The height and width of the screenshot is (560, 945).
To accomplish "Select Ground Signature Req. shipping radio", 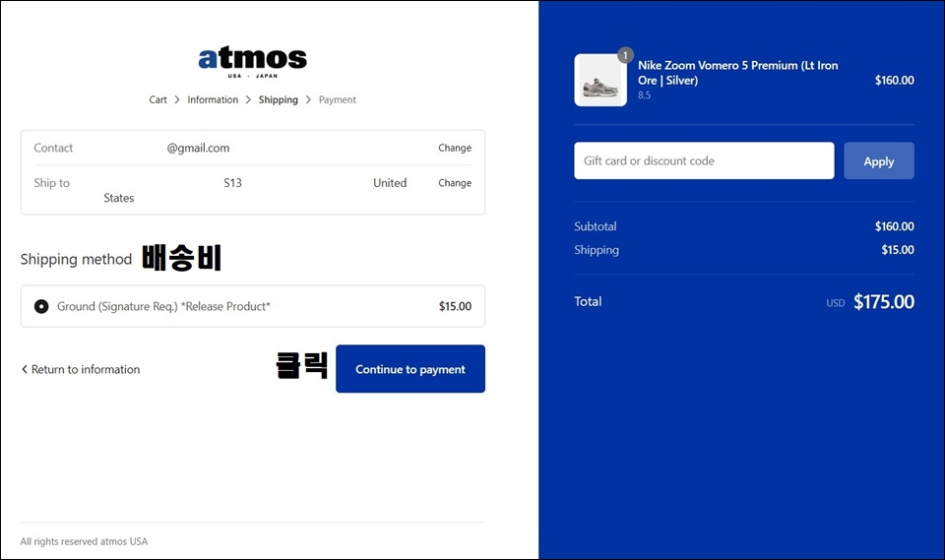I will coord(41,306).
